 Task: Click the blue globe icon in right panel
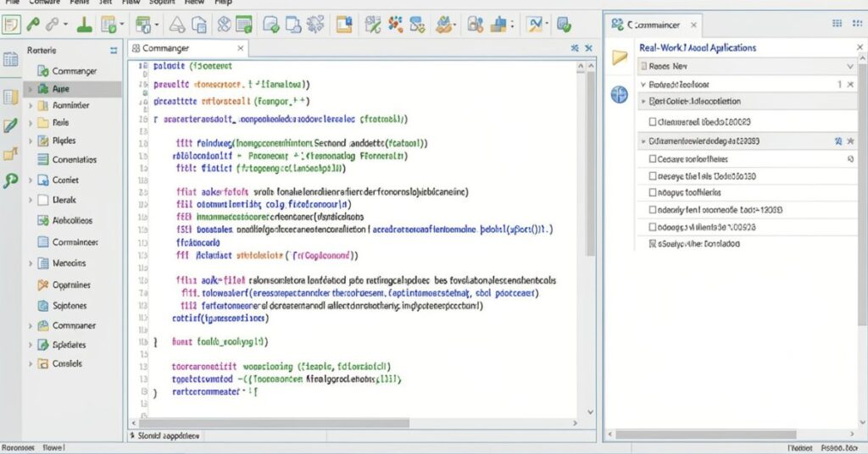[x=619, y=95]
